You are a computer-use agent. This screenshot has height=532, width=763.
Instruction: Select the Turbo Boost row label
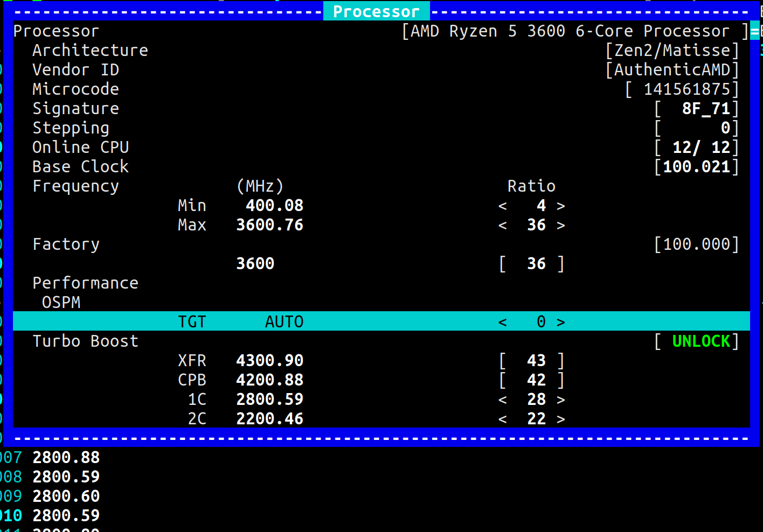click(x=85, y=341)
